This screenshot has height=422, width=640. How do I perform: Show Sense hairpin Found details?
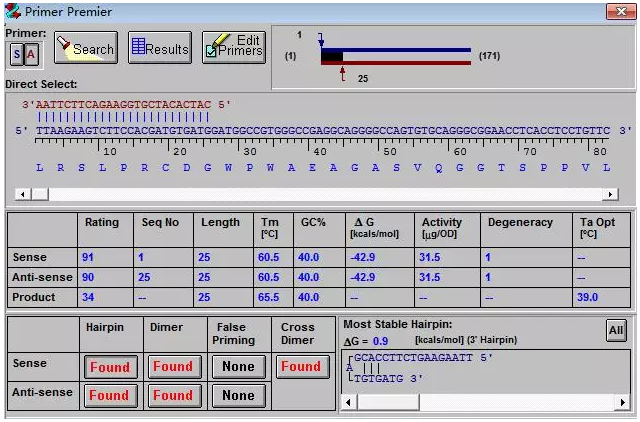[110, 367]
